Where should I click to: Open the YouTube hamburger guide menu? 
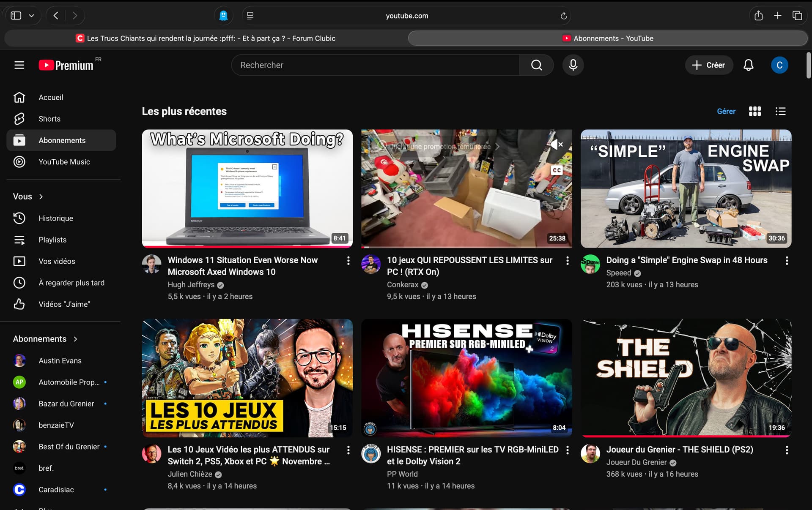tap(19, 65)
